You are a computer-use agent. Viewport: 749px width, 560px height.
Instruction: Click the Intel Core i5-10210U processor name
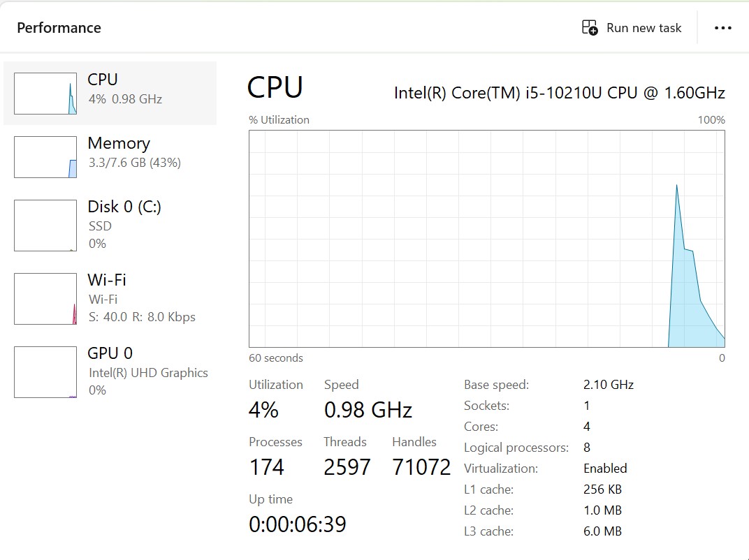tap(559, 93)
